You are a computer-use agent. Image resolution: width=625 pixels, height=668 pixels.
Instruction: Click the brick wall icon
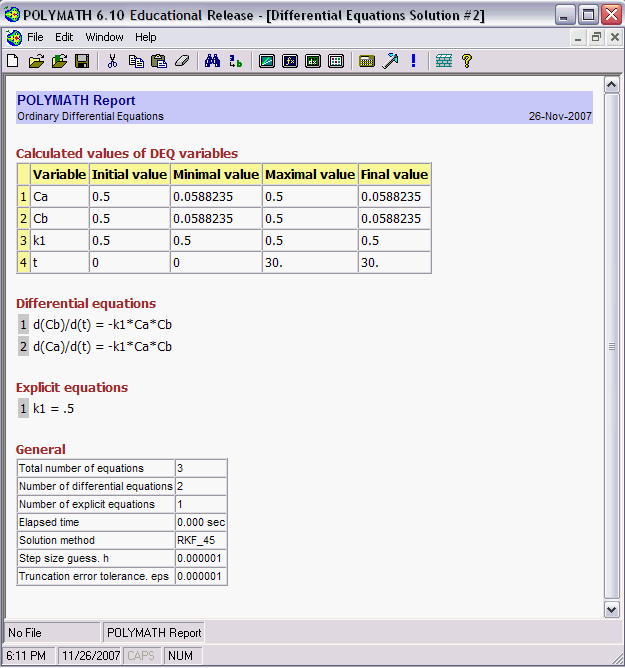click(x=444, y=61)
